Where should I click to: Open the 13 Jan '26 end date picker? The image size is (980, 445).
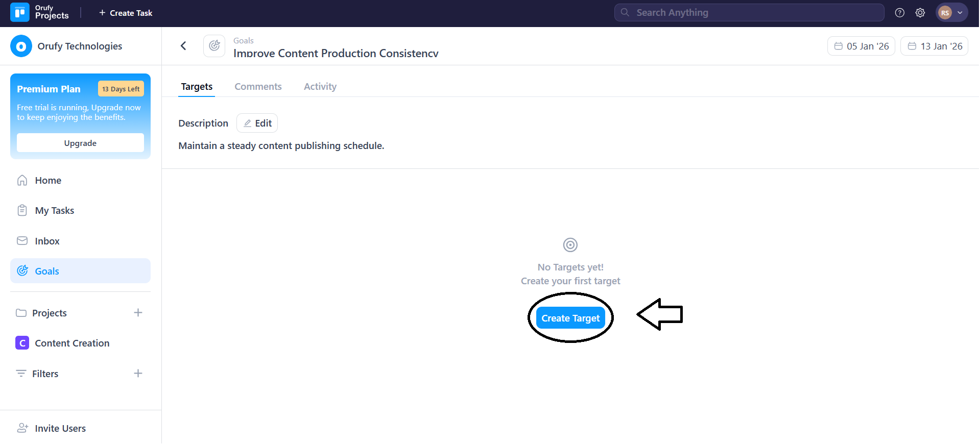coord(934,46)
